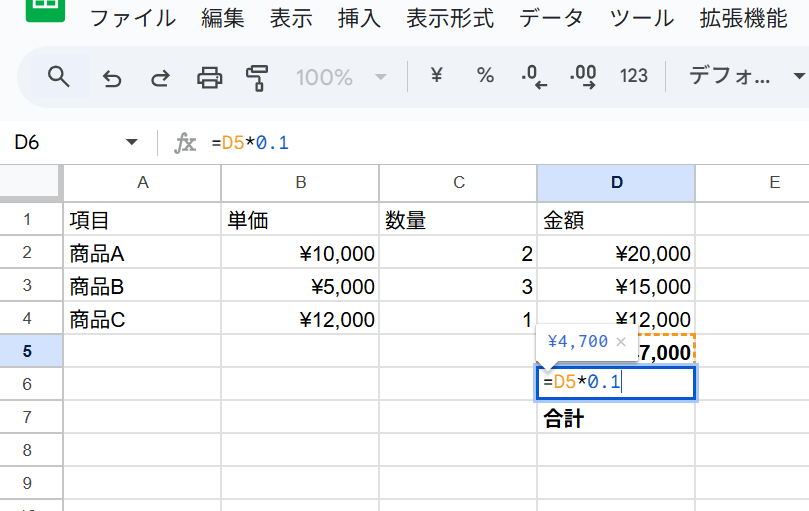Open the name box dropdown arrow
Screen dimensions: 809x511
point(132,143)
